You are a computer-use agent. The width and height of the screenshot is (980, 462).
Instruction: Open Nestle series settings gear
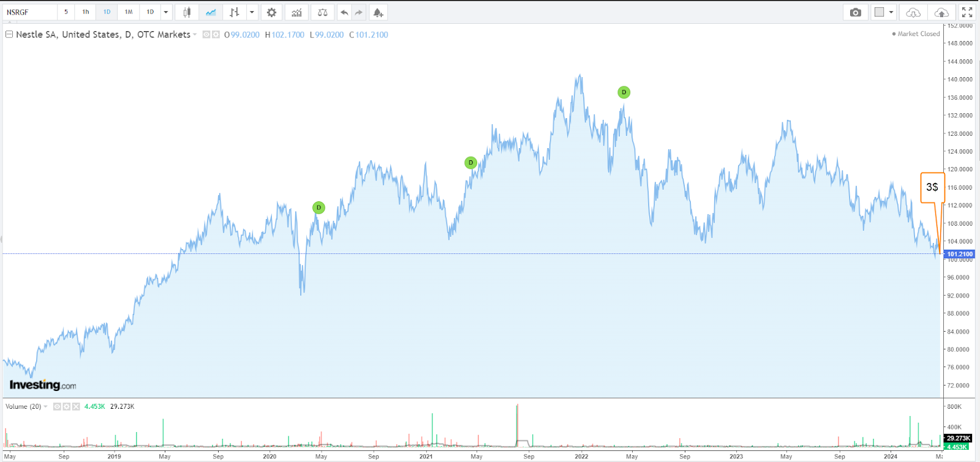pos(216,35)
